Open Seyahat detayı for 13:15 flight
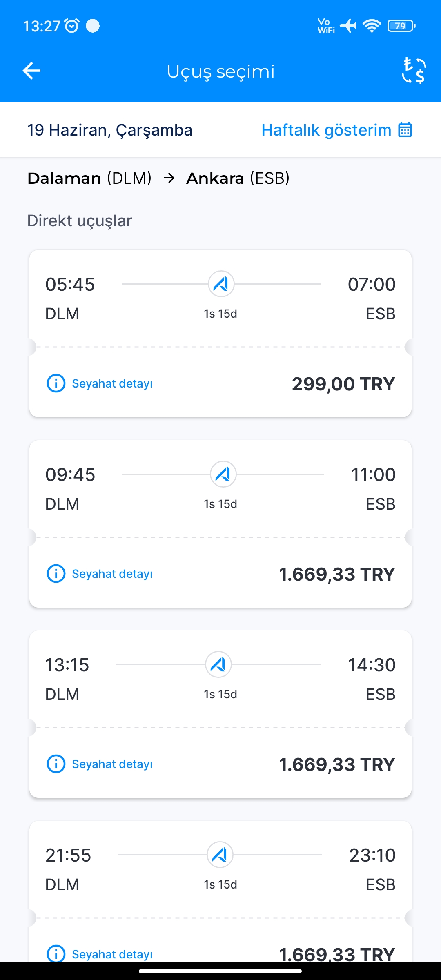 click(x=112, y=764)
